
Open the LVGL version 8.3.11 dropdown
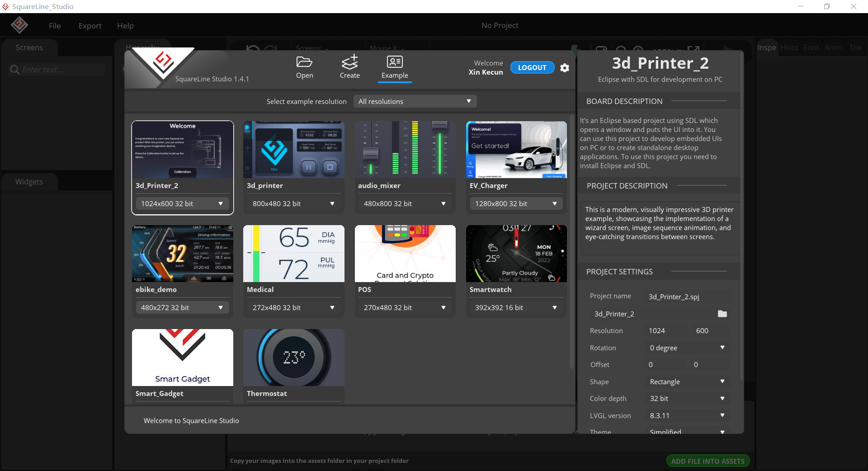tap(687, 415)
